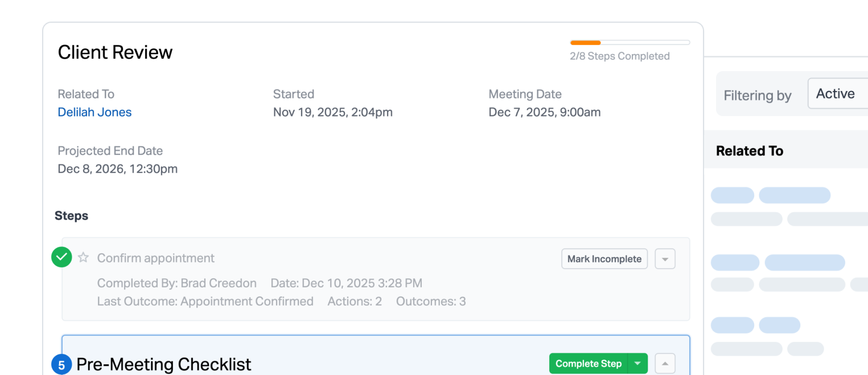Click the green completed checkmark icon
868x375 pixels.
coord(61,257)
